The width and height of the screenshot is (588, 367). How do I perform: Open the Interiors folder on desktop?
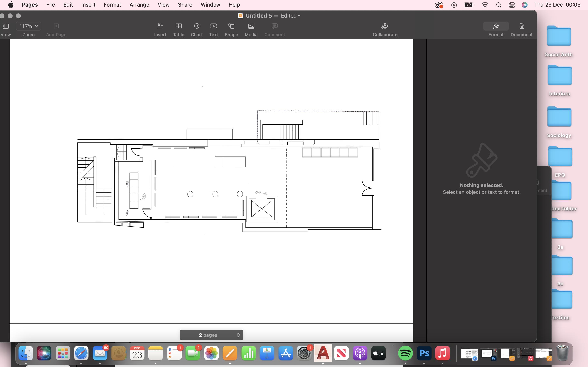click(559, 76)
